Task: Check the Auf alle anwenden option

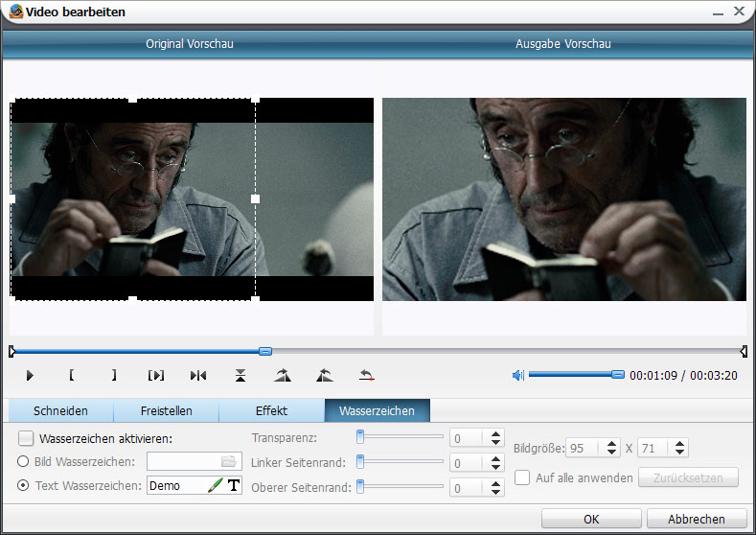Action: point(522,477)
